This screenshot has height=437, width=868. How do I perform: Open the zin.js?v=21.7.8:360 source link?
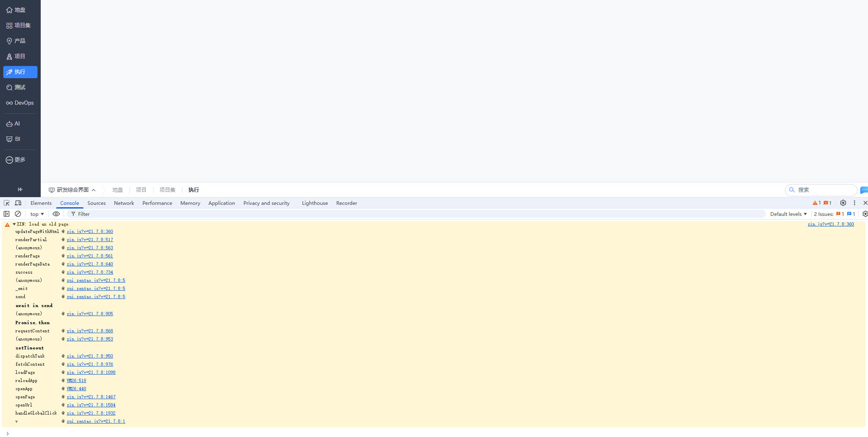click(x=831, y=224)
